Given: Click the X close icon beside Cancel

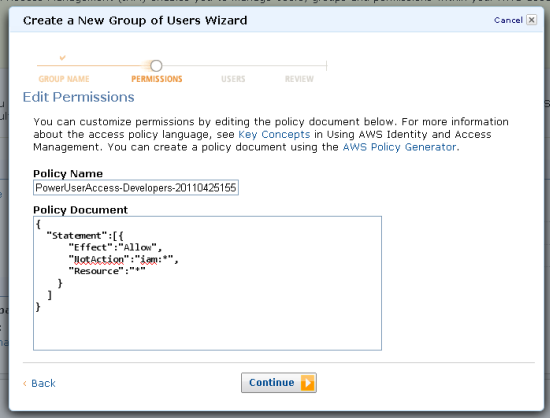Looking at the screenshot, I should coord(531,20).
